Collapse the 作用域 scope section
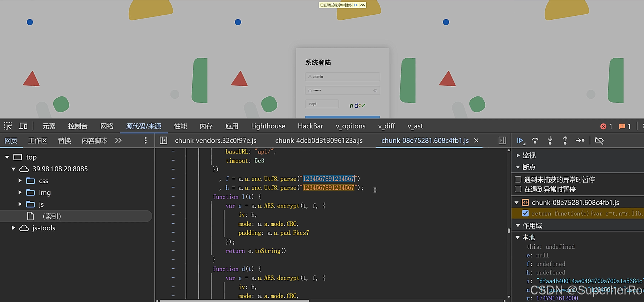Viewport: 644px width, 302px height. pos(518,226)
